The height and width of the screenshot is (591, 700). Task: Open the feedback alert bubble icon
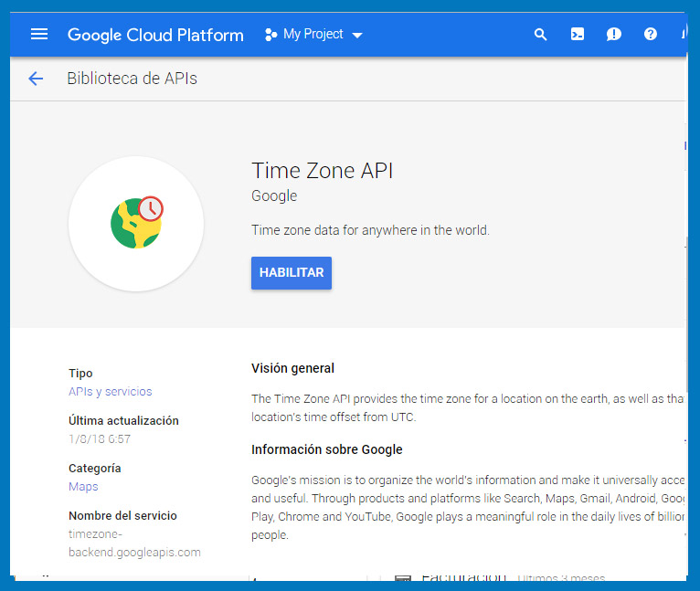coord(614,34)
